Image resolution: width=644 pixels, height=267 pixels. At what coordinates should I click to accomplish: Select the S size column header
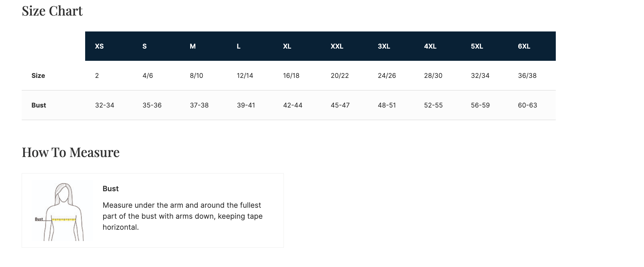144,46
